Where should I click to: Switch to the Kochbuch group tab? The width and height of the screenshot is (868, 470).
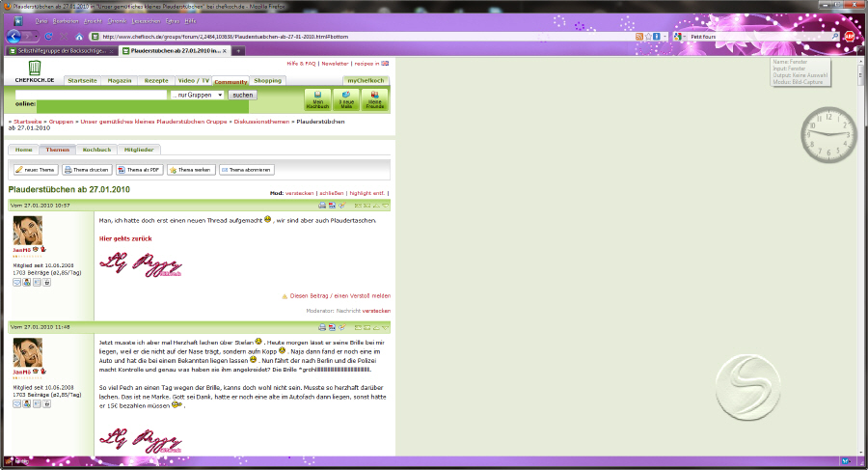point(96,150)
